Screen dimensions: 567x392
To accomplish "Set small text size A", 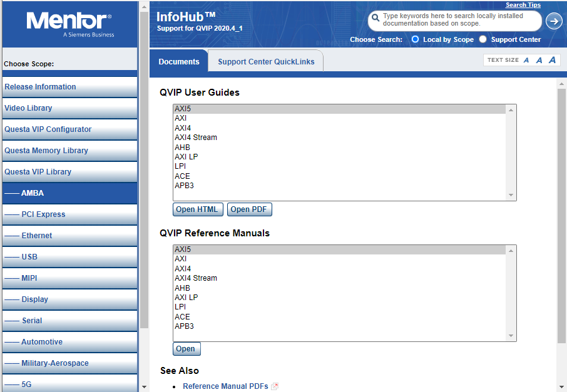I will (526, 61).
